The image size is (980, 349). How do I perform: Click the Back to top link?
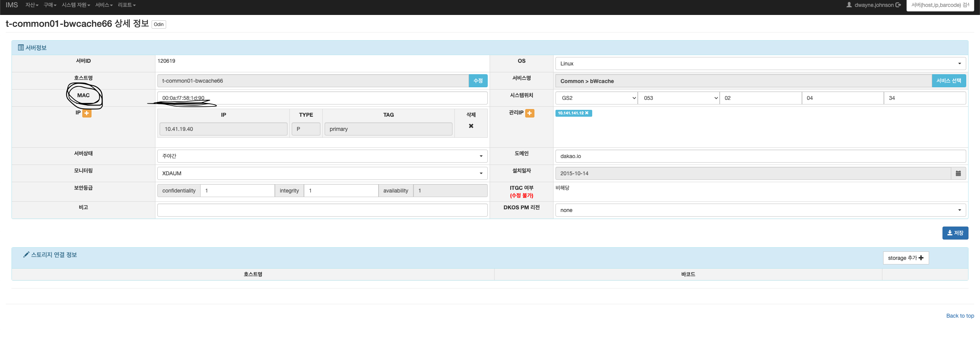960,316
